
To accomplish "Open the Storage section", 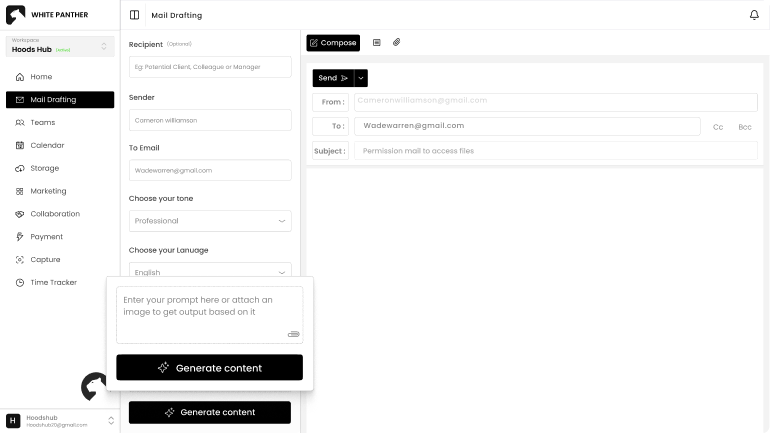I will click(44, 168).
